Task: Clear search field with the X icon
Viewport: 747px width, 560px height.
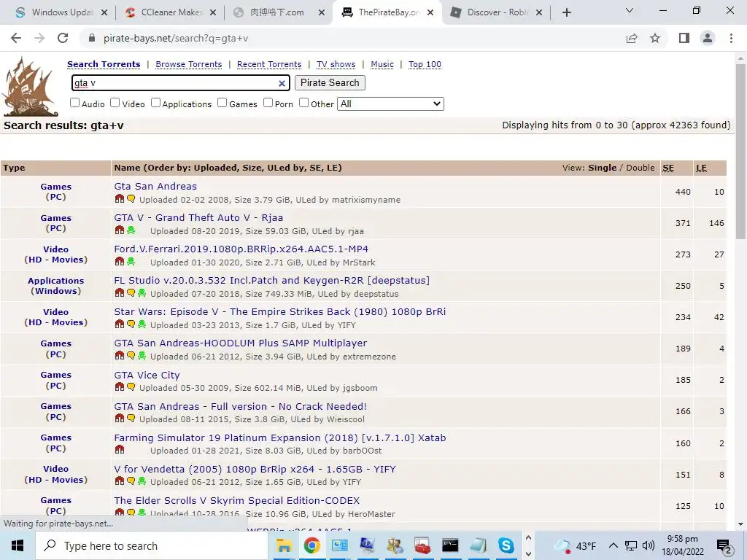Action: point(282,83)
